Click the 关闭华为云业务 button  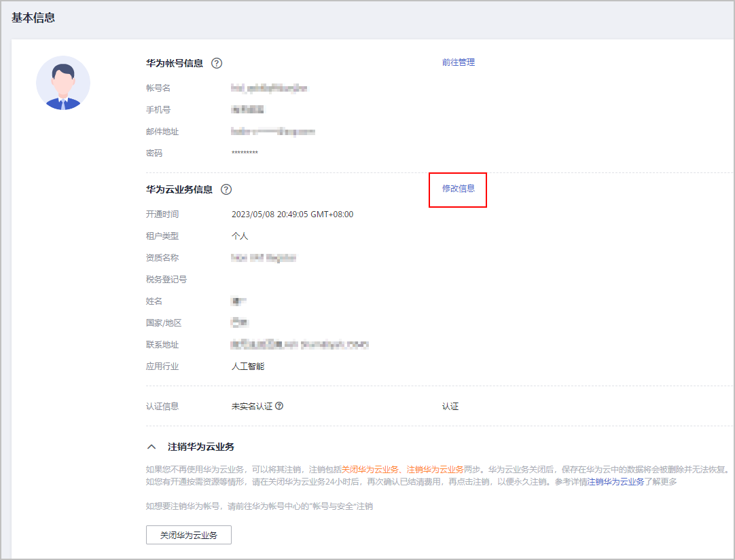coord(189,535)
